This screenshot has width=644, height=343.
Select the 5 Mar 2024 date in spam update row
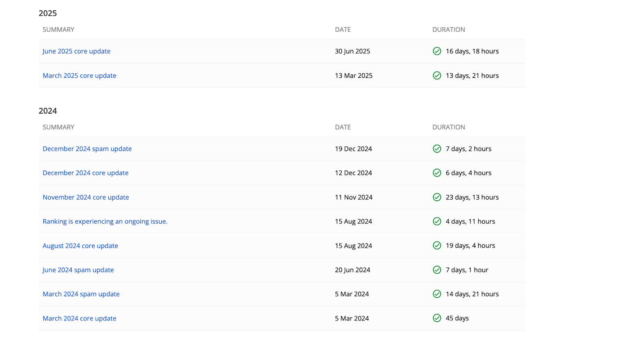[352, 294]
